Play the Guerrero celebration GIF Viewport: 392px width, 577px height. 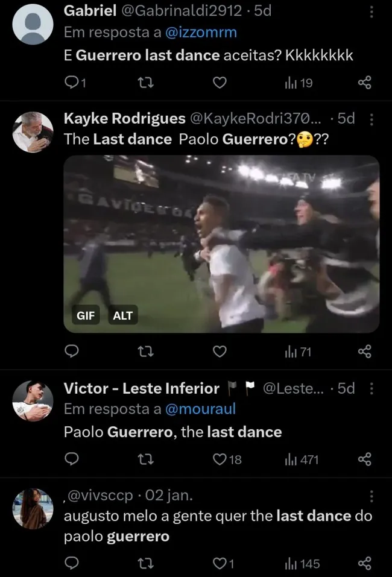point(221,244)
